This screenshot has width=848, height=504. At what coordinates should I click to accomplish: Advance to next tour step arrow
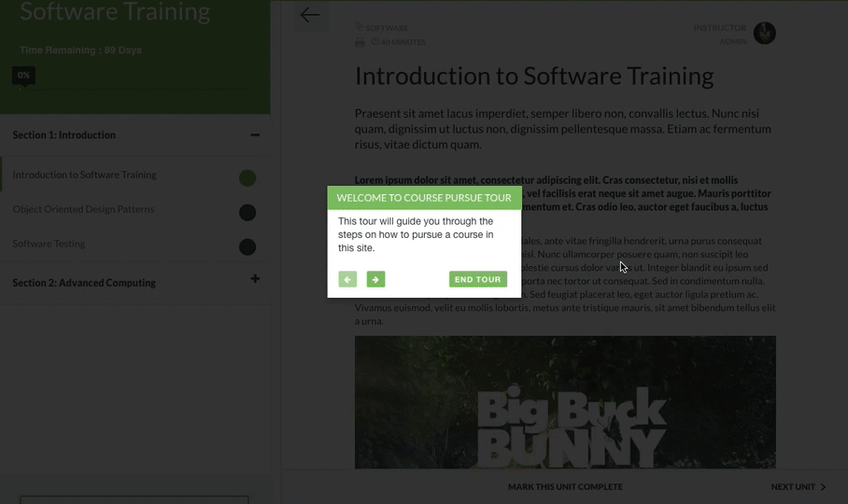click(375, 279)
